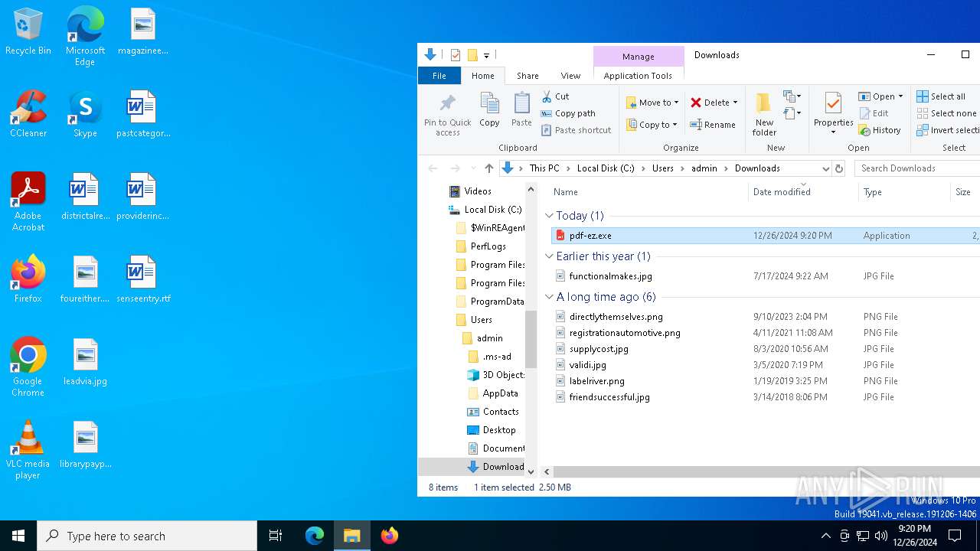Collapse the Earlier this year group
This screenshot has width=980, height=551.
coord(549,256)
